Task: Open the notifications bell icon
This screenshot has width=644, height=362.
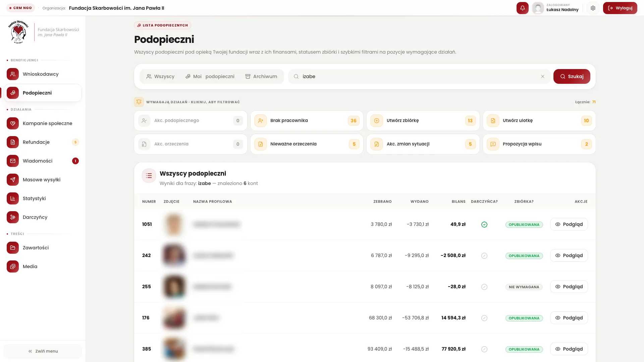Action: [x=522, y=8]
